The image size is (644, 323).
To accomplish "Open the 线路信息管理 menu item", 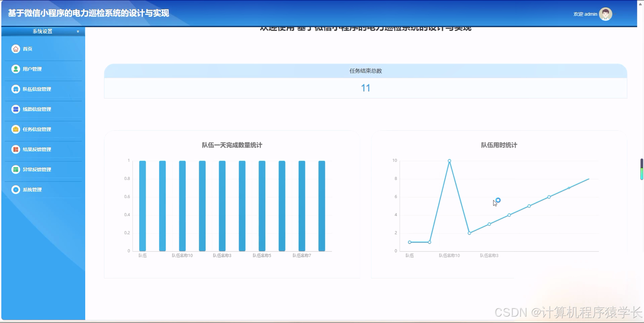I will click(43, 109).
